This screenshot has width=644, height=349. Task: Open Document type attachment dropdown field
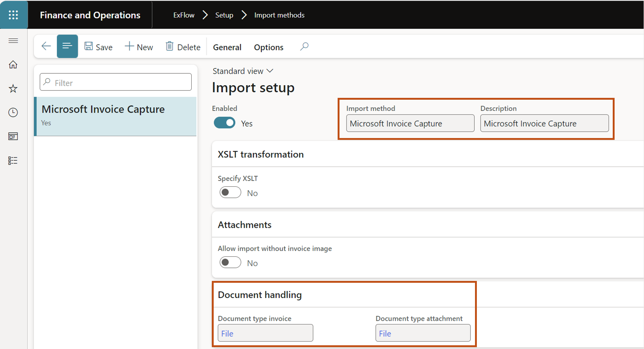423,333
